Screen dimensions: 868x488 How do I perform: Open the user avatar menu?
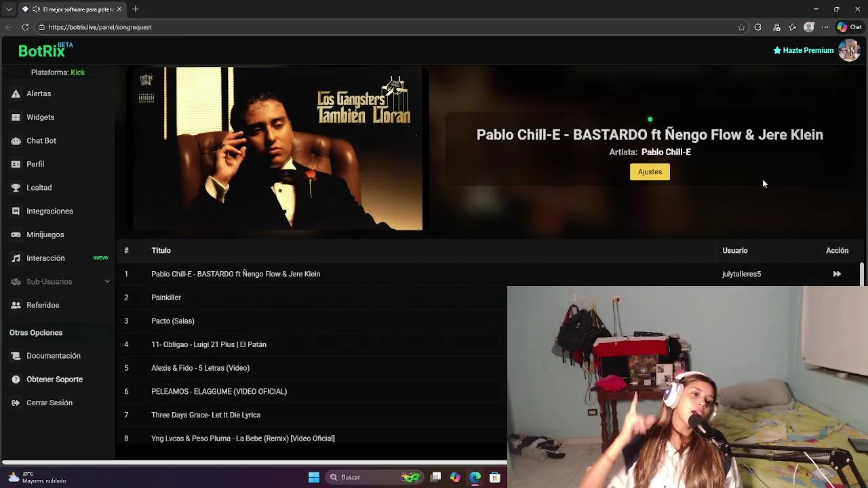tap(849, 50)
